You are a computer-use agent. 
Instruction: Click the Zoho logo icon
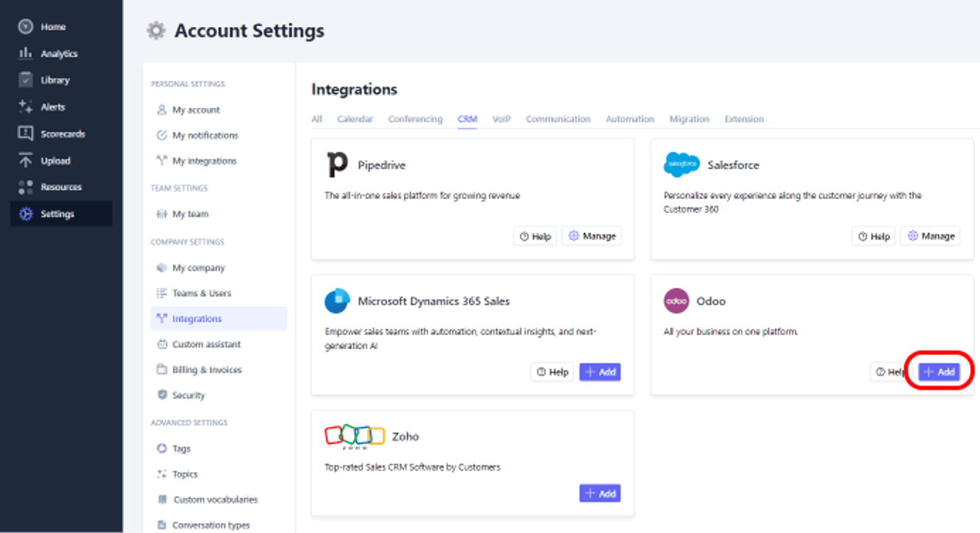point(354,434)
